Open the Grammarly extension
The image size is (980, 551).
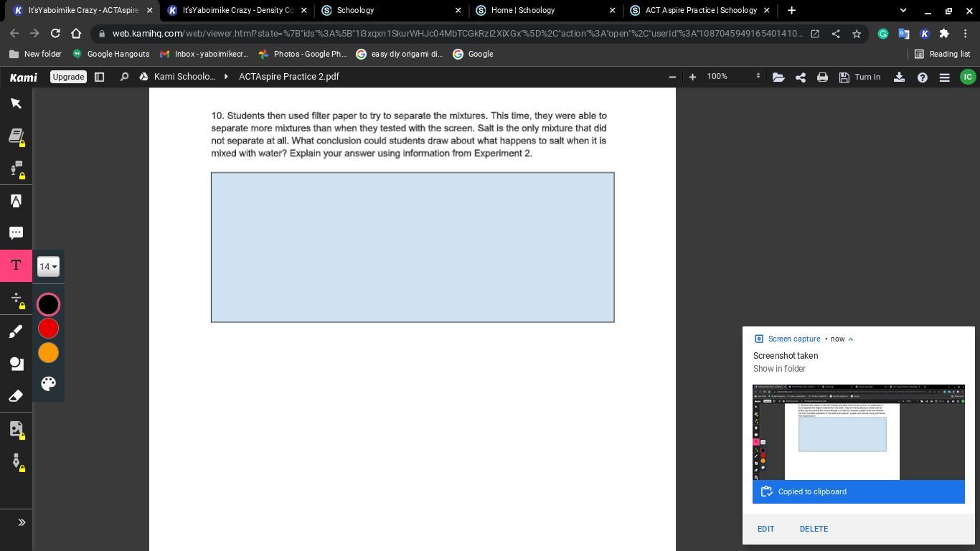pyautogui.click(x=883, y=34)
